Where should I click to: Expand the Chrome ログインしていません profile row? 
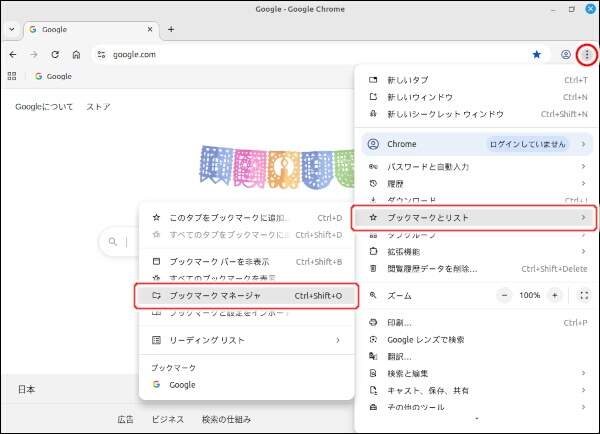click(x=478, y=144)
